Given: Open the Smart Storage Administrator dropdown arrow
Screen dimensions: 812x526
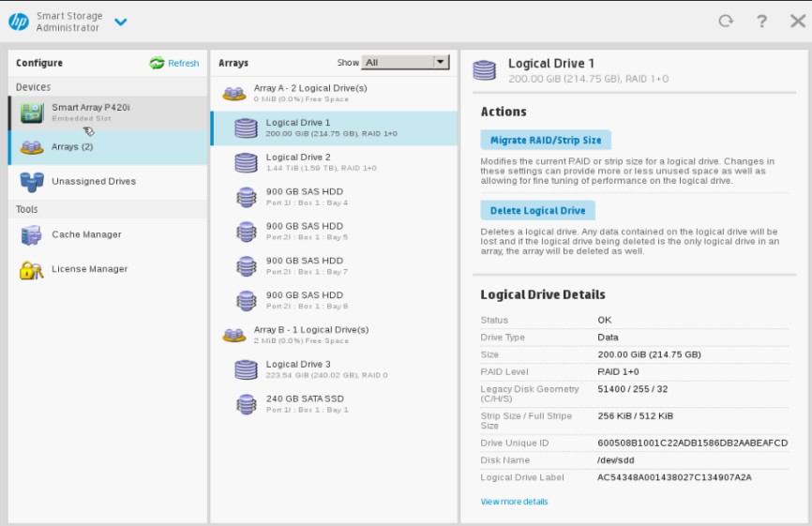Looking at the screenshot, I should pos(120,23).
